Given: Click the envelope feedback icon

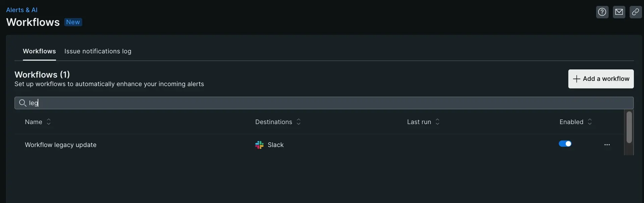Looking at the screenshot, I should pos(619,12).
